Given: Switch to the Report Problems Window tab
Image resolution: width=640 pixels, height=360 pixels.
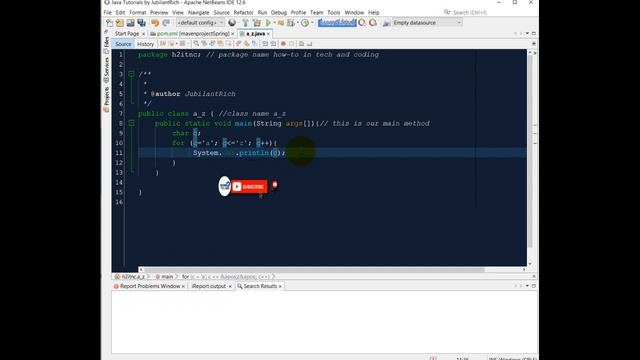Looking at the screenshot, I should pyautogui.click(x=150, y=286).
